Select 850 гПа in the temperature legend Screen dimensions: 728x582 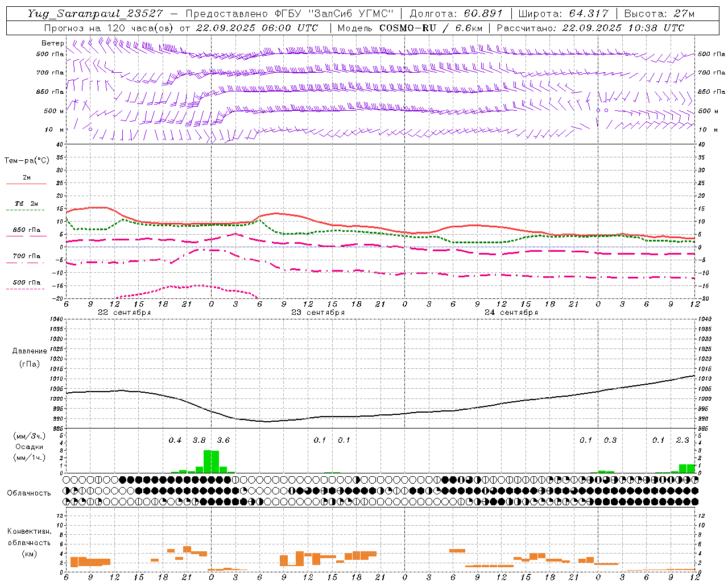[27, 230]
